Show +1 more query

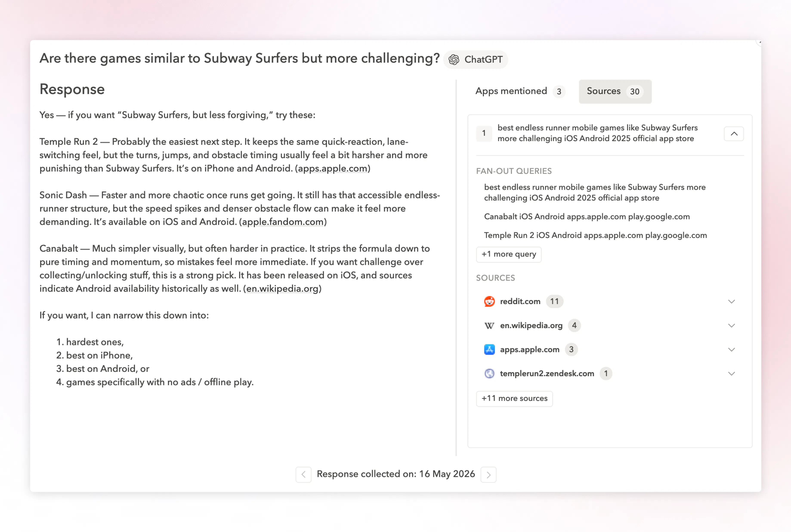[509, 254]
